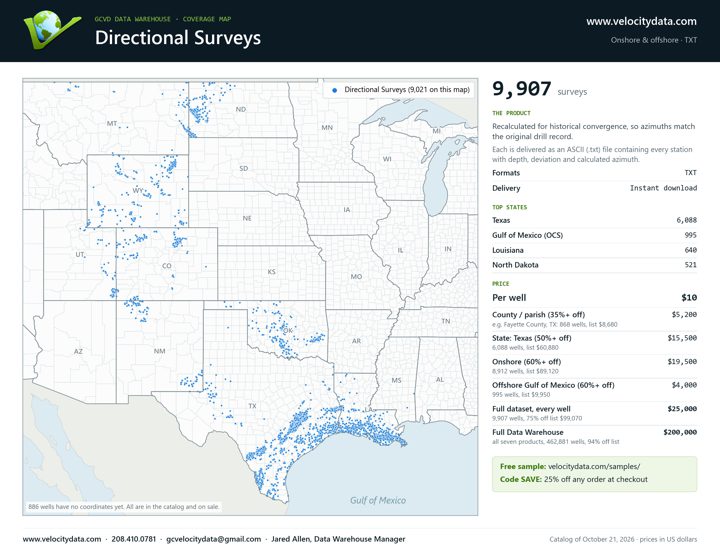Click the NM state label on the map

[x=159, y=351]
